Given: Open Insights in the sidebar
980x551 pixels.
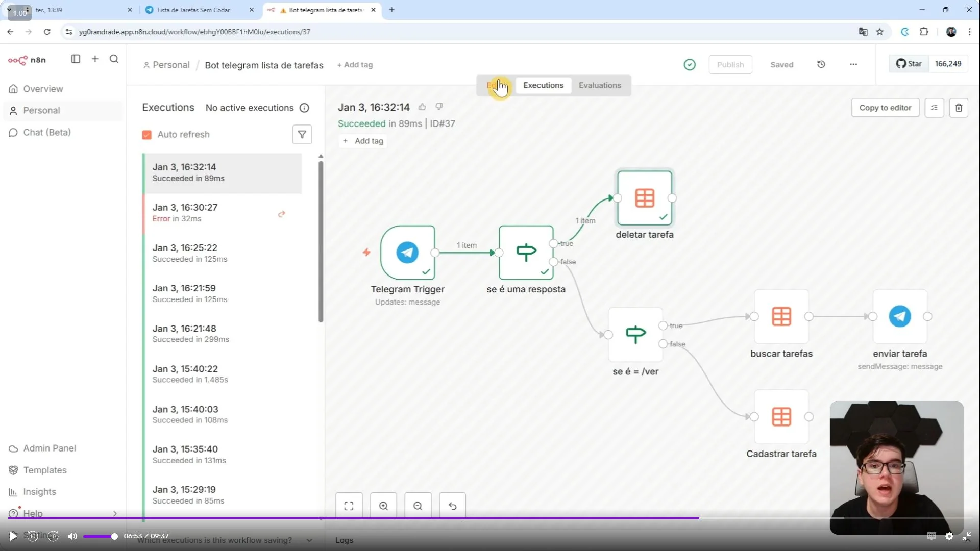Looking at the screenshot, I should point(63,492).
